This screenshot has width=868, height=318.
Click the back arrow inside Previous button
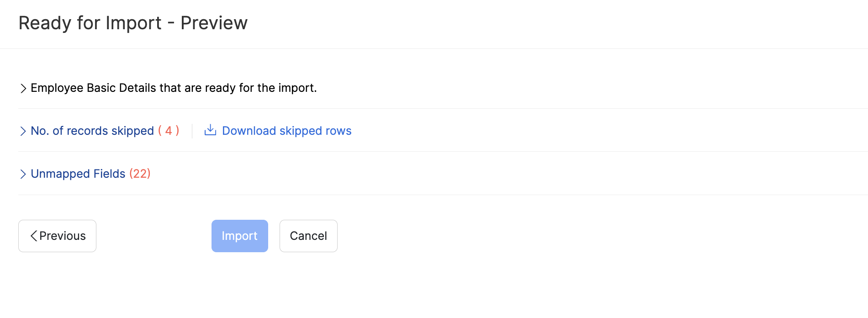33,236
